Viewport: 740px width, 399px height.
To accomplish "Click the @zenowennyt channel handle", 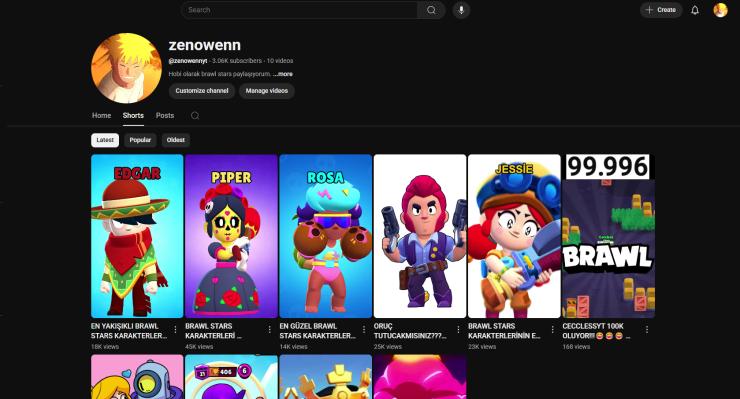I will click(x=188, y=61).
